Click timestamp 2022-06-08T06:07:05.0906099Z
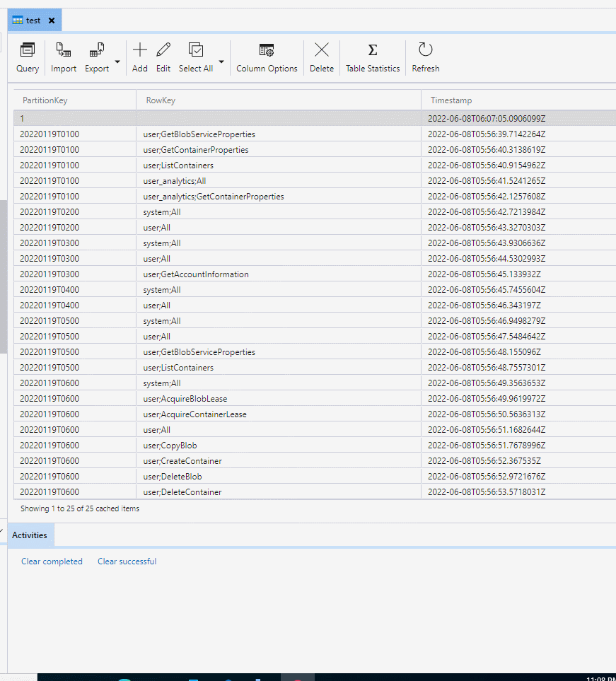The height and width of the screenshot is (681, 616). [x=487, y=119]
